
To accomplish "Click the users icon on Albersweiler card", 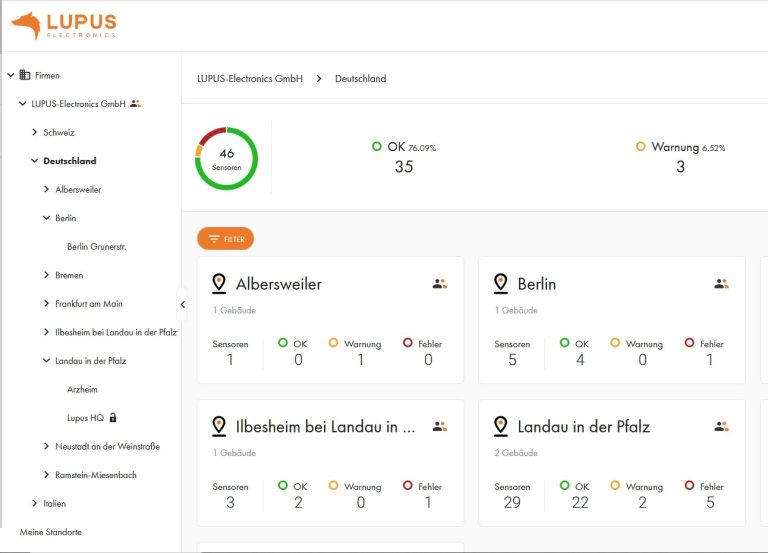I will (439, 284).
